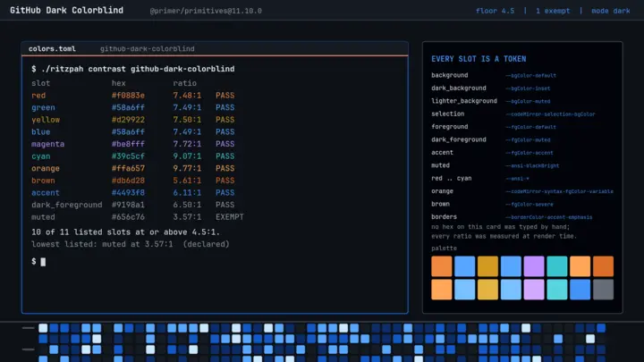Viewport: 644px width, 362px height.
Task: Select the hex value #4493f8
Action: pos(128,193)
